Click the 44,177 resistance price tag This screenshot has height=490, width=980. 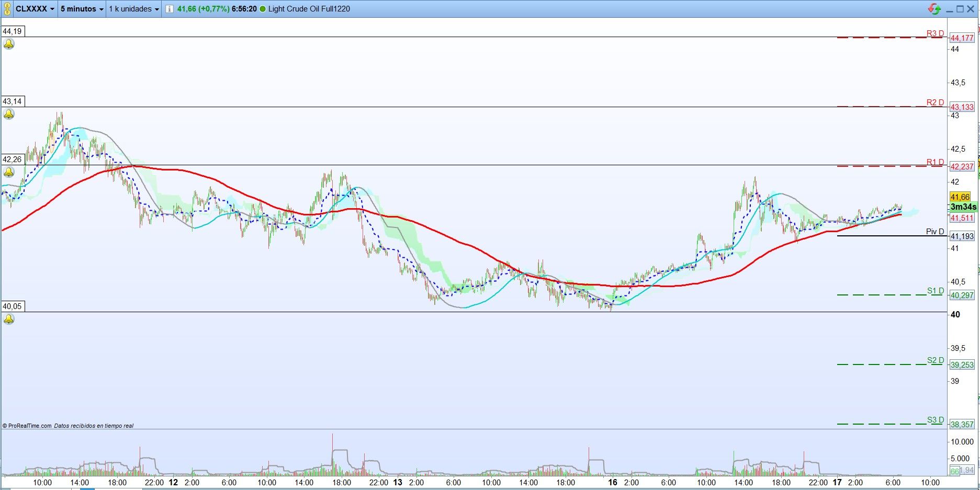[962, 38]
